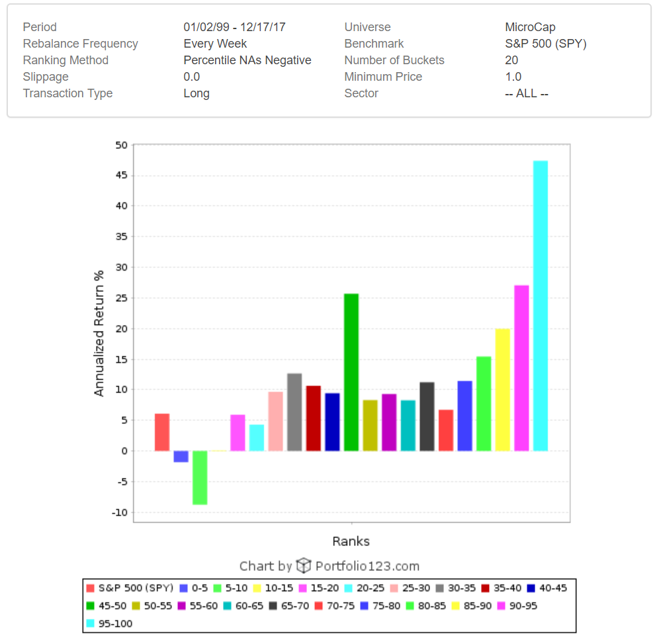Click the '80-85' legend label
Viewport: 661px width, 644px height.
click(x=431, y=606)
